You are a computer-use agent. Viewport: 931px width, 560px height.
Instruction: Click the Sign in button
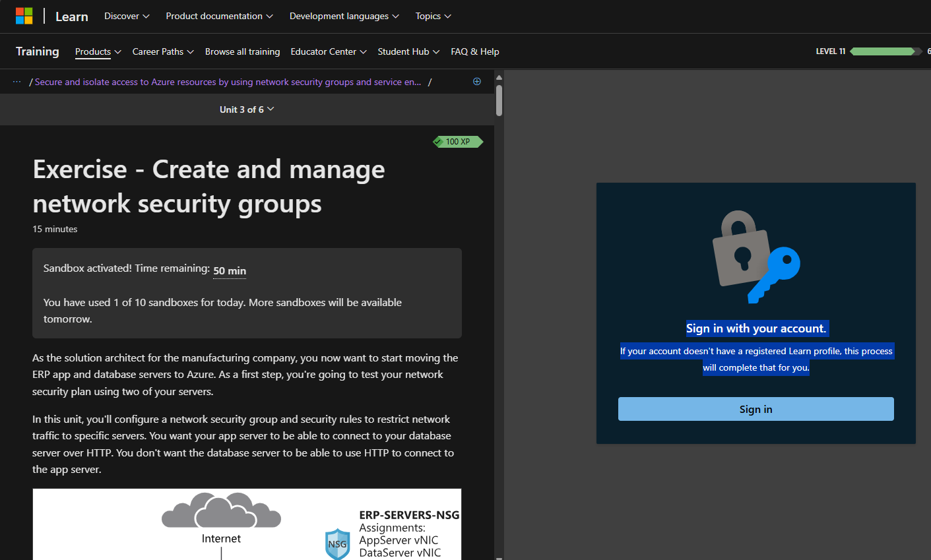(x=755, y=409)
